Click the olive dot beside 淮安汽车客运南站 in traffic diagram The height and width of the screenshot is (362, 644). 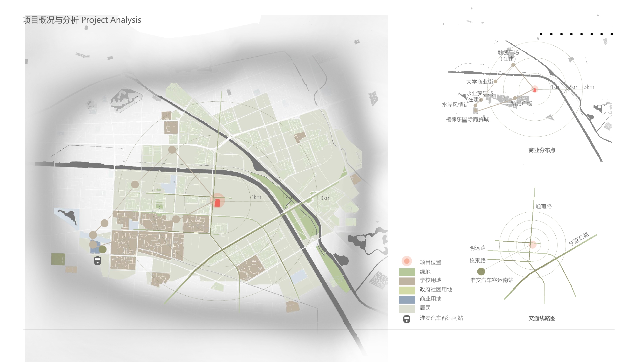tap(481, 271)
